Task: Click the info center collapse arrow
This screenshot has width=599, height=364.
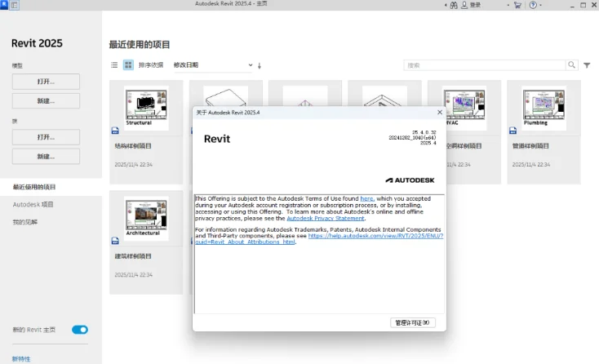Action: (446, 6)
